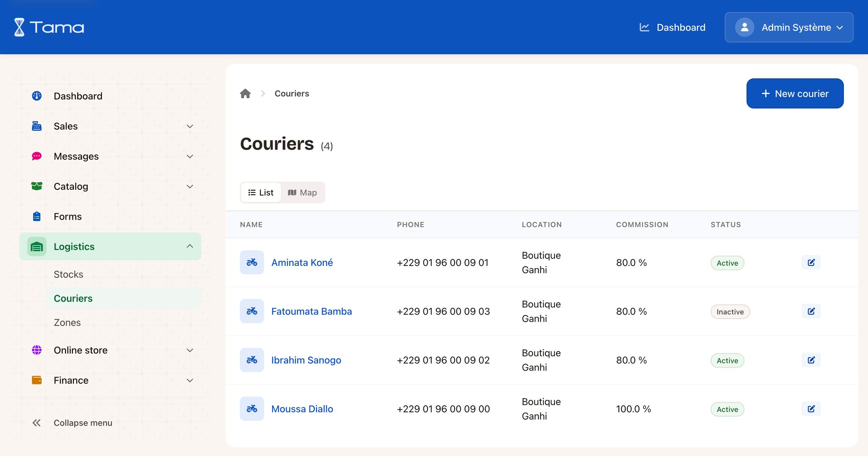The image size is (868, 456).
Task: Click the Collapse menu double-chevron icon
Action: [x=36, y=423]
